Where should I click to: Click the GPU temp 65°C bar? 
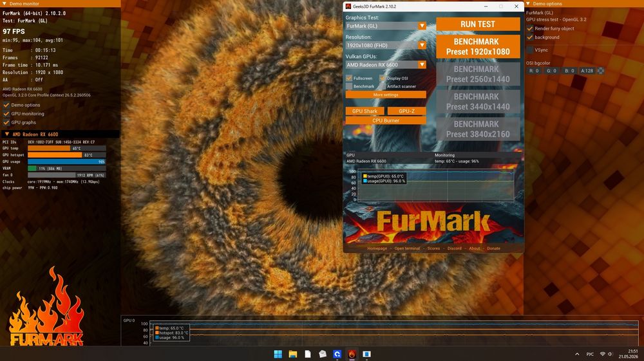click(x=66, y=149)
